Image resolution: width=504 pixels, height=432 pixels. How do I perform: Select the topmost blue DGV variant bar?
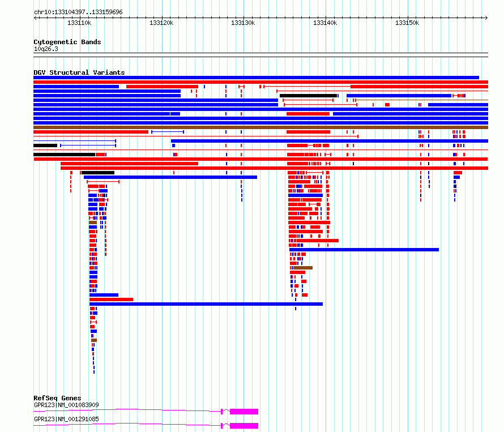coord(256,78)
